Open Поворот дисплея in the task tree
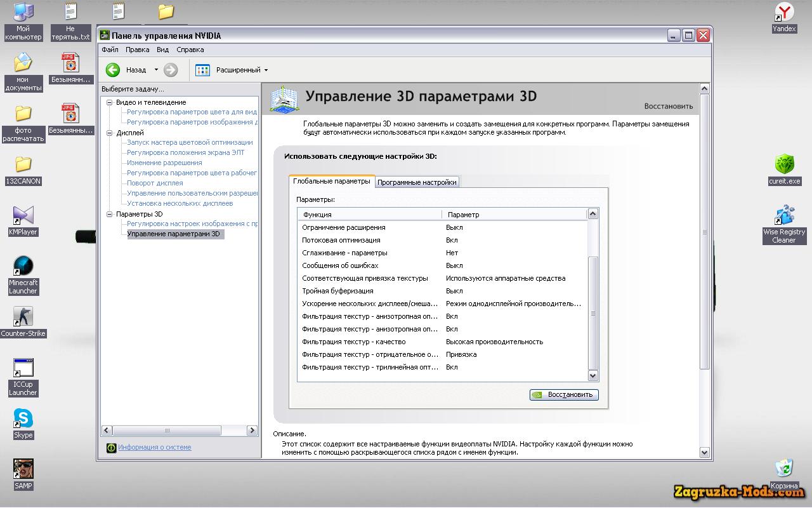This screenshot has width=812, height=508. [155, 183]
